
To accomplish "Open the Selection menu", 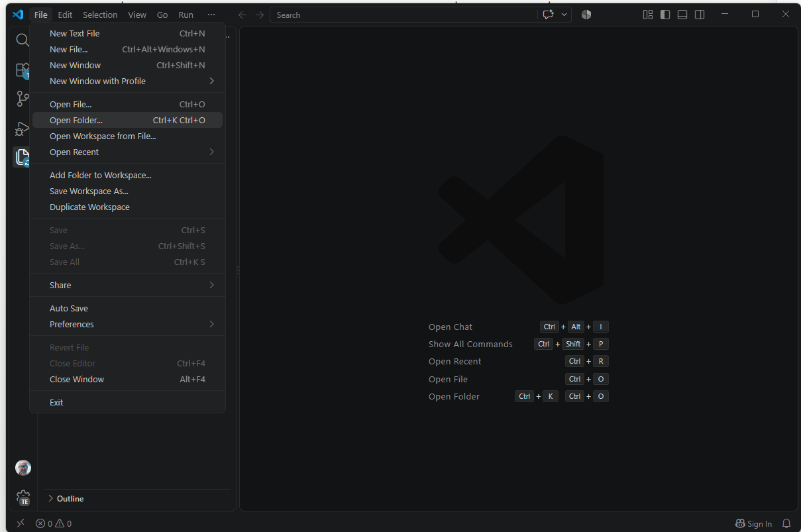I will [x=100, y=15].
